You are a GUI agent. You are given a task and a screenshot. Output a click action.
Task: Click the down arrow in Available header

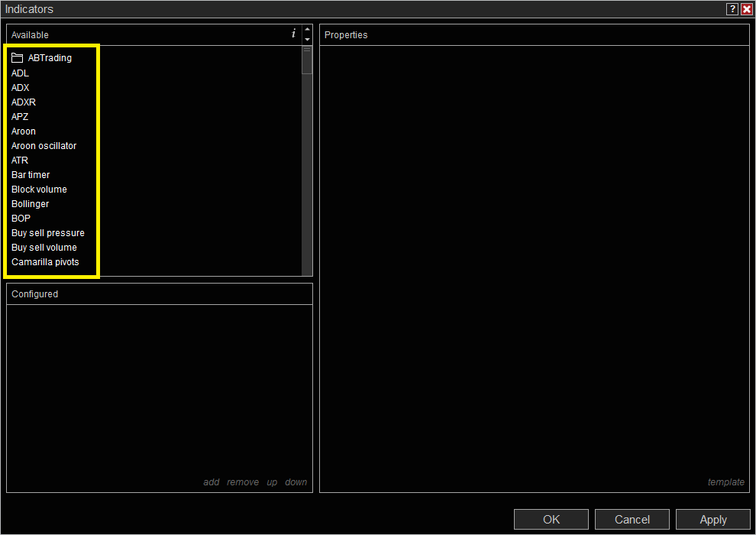[307, 40]
